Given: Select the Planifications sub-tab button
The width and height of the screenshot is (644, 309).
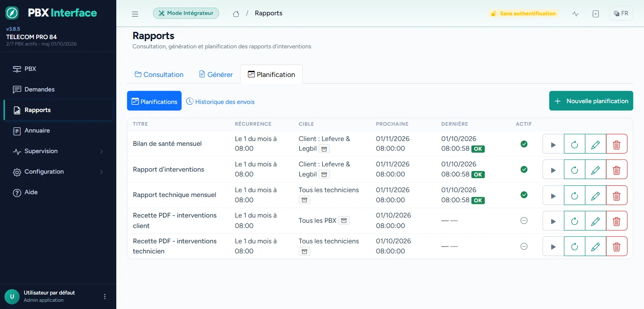Looking at the screenshot, I should (x=154, y=101).
